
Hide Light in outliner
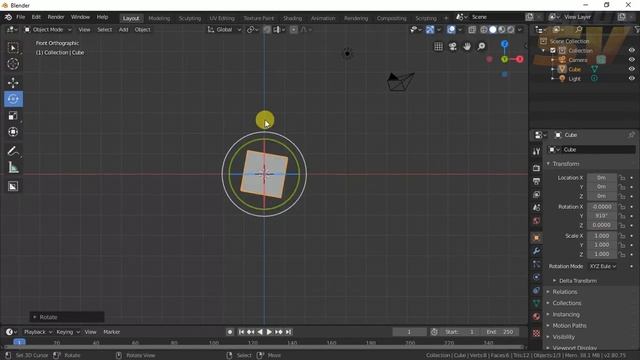point(631,79)
